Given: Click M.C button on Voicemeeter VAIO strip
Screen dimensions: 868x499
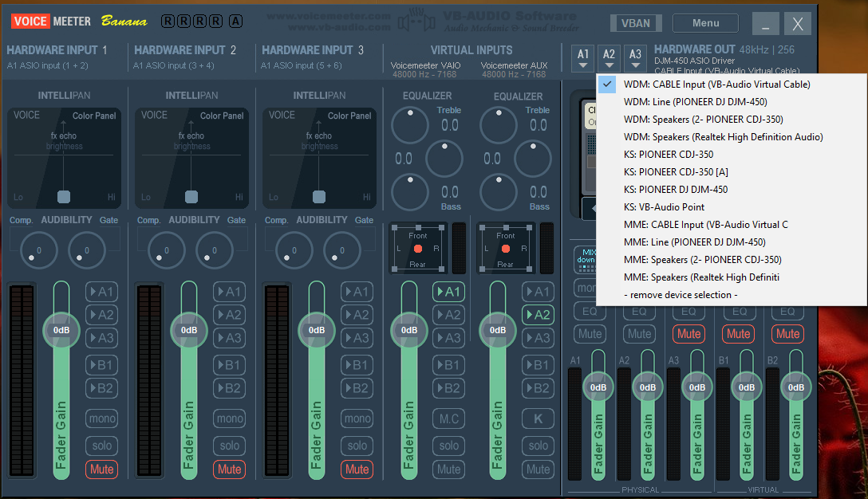Looking at the screenshot, I should click(x=448, y=418).
